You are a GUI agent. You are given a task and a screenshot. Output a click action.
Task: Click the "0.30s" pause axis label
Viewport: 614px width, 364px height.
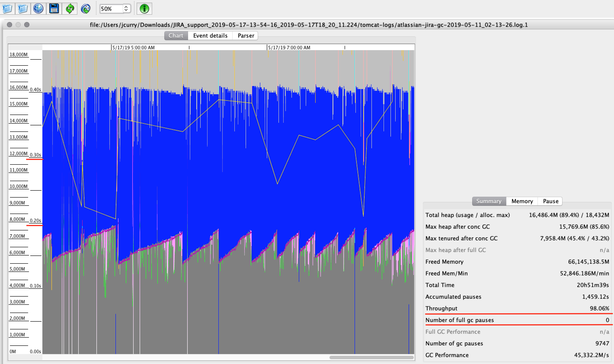[35, 155]
